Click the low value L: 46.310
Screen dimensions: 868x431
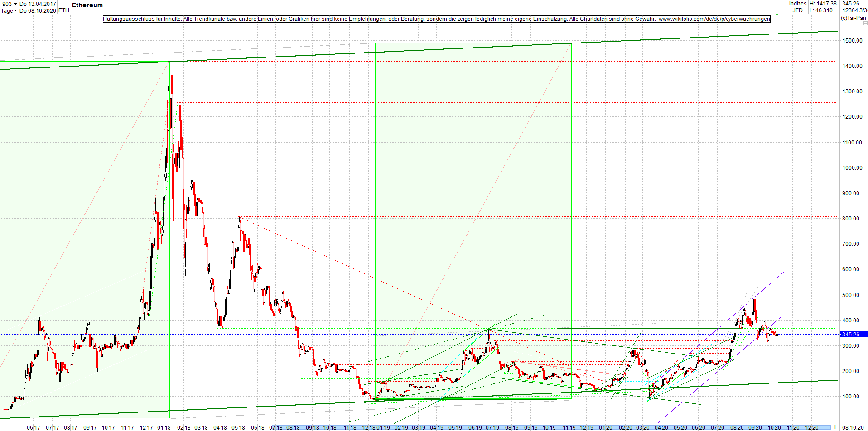tap(822, 10)
